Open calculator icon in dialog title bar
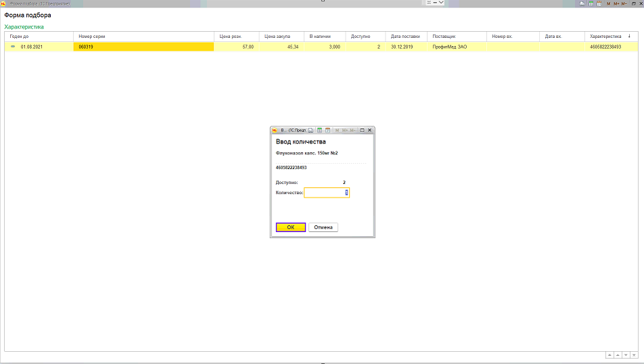The width and height of the screenshot is (644, 364). [x=320, y=130]
